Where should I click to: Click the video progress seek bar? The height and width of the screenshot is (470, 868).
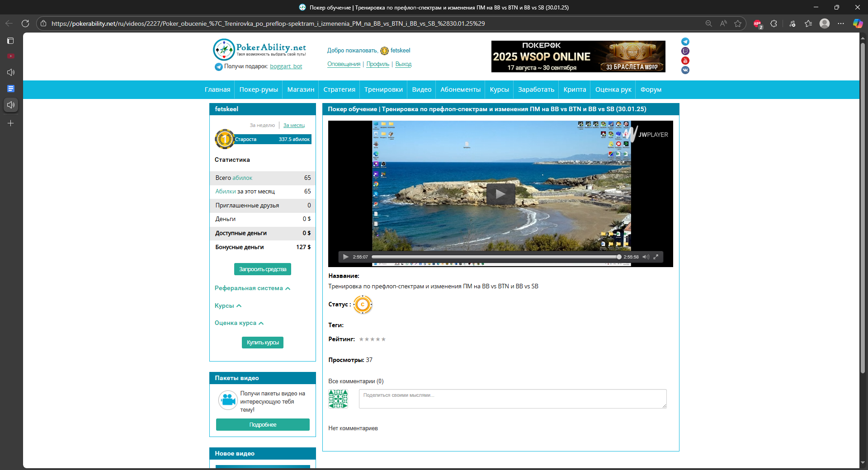click(495, 257)
